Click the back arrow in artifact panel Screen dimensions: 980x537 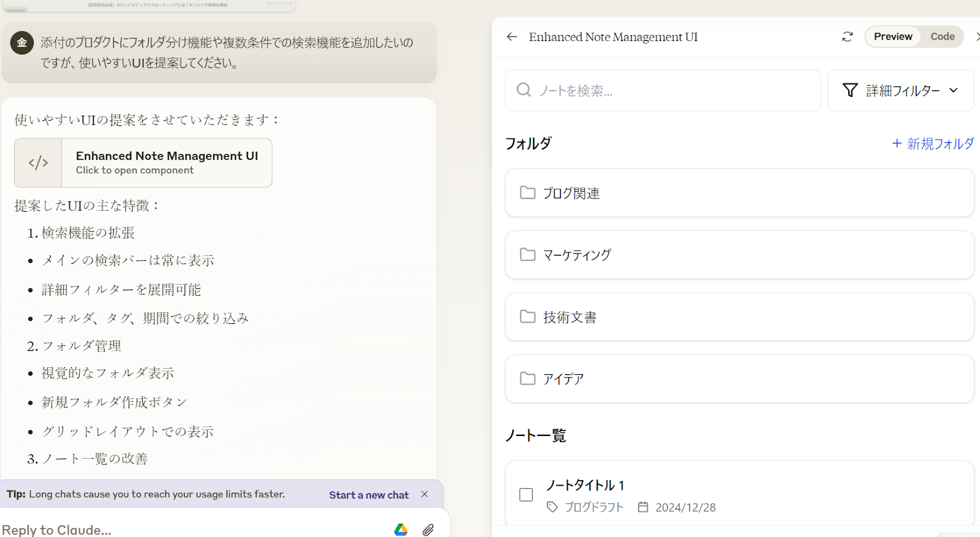[x=512, y=37]
